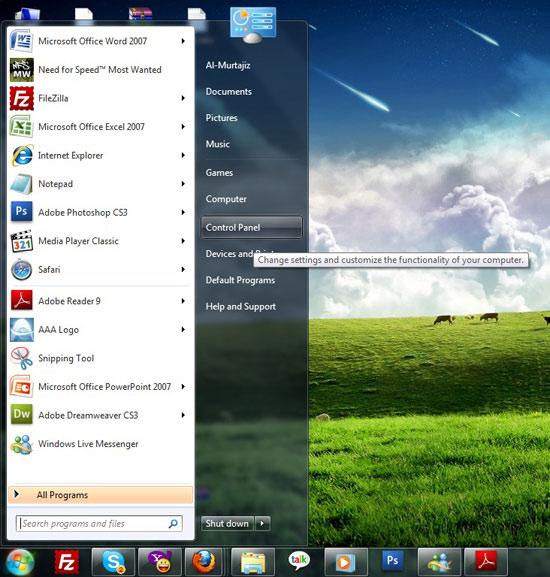
Task: Open Media Player Classic icon
Action: [21, 241]
